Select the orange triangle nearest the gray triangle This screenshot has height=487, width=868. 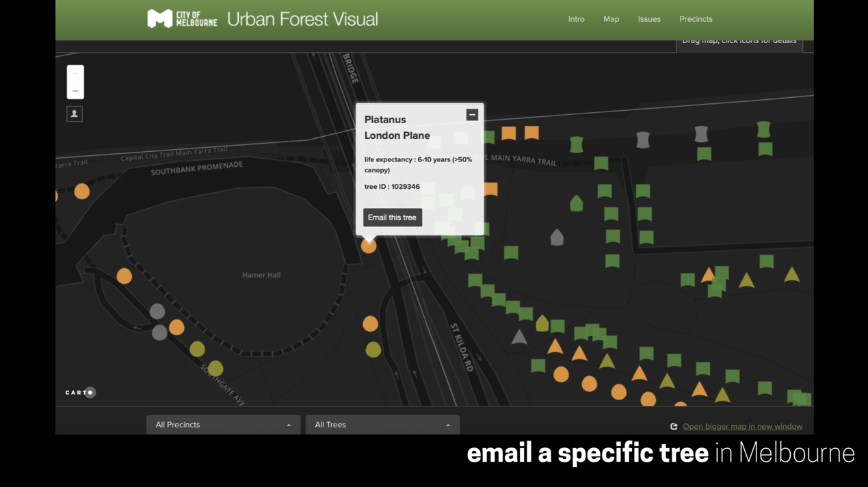coord(555,347)
